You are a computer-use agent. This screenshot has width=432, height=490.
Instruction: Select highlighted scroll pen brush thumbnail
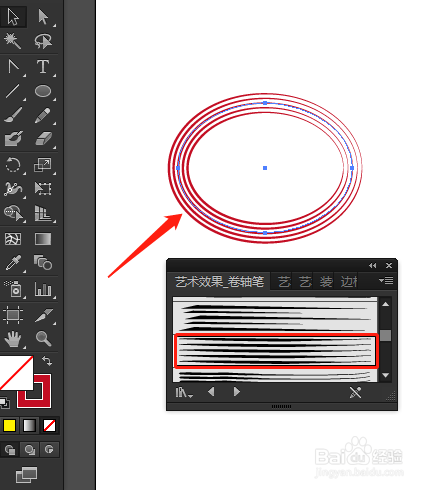click(x=276, y=351)
